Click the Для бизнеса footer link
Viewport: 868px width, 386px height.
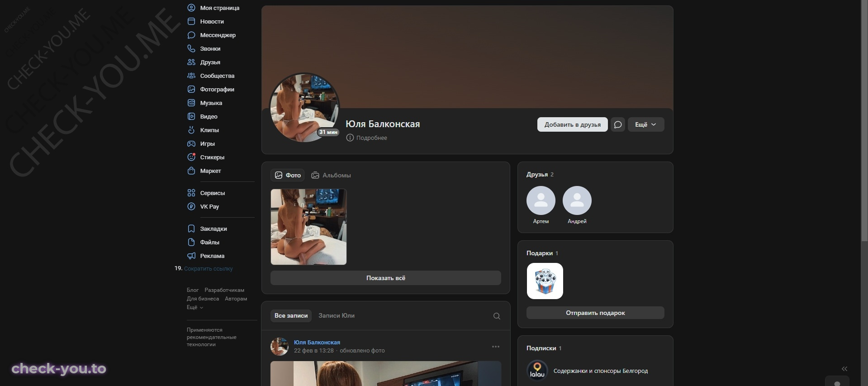click(203, 299)
